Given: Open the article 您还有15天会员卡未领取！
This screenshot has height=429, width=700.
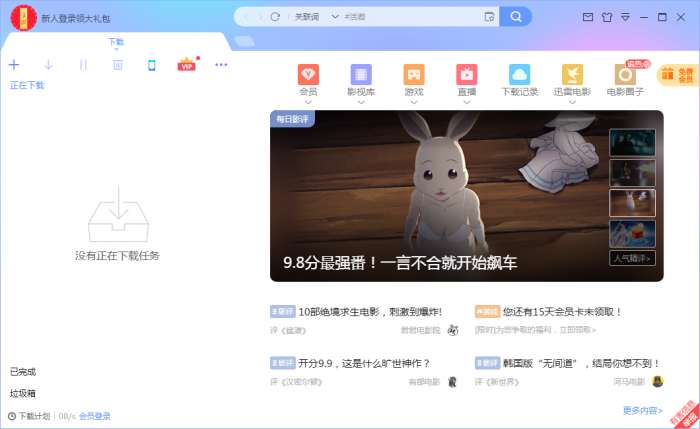Looking at the screenshot, I should tap(562, 312).
